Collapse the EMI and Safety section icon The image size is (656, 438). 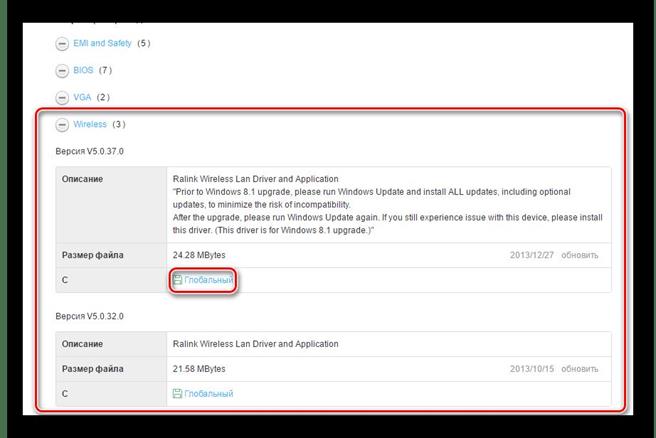62,44
